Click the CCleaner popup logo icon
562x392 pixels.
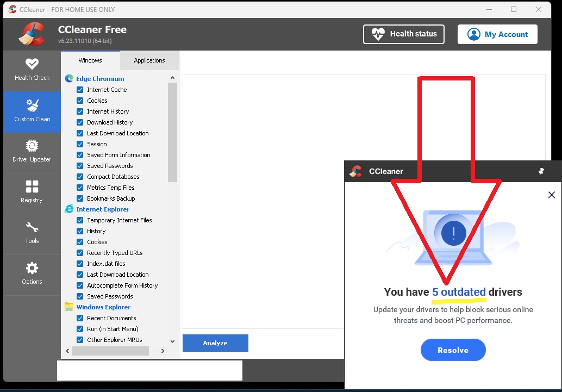coord(355,171)
